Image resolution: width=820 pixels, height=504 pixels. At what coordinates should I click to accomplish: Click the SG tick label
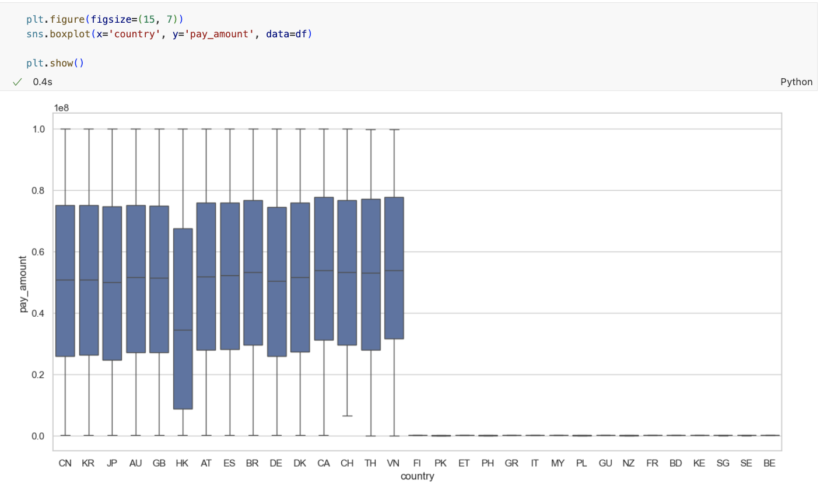point(723,463)
